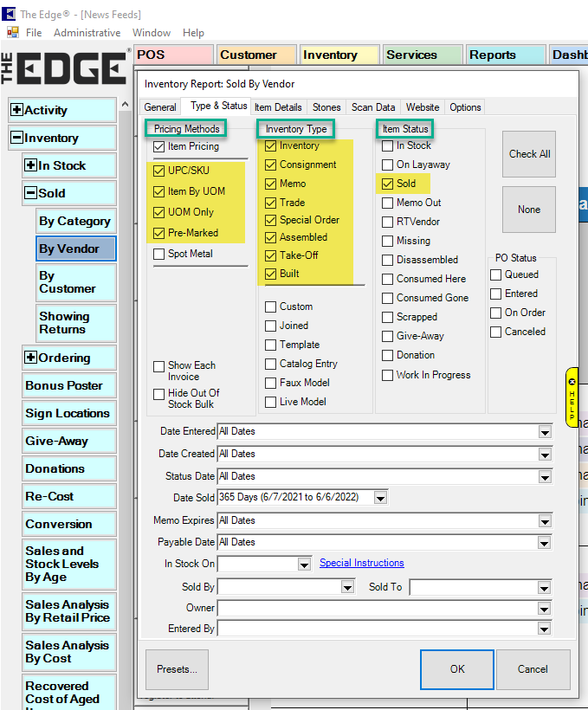Click the File menu icon
The height and width of the screenshot is (710, 588).
[13, 33]
